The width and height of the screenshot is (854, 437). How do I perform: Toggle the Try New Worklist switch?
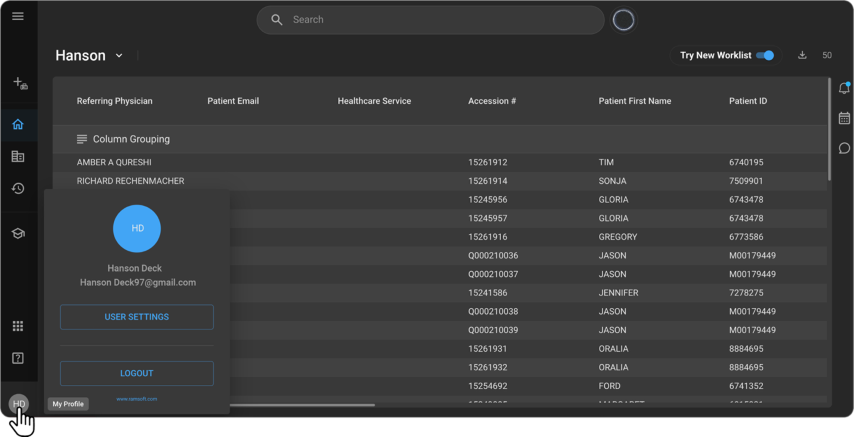coord(765,56)
